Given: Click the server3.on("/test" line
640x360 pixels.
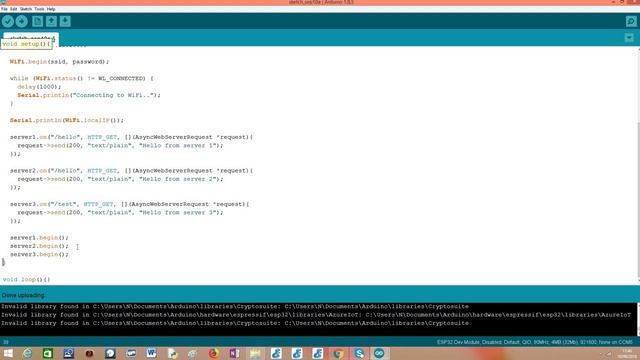Looking at the screenshot, I should pos(129,204).
